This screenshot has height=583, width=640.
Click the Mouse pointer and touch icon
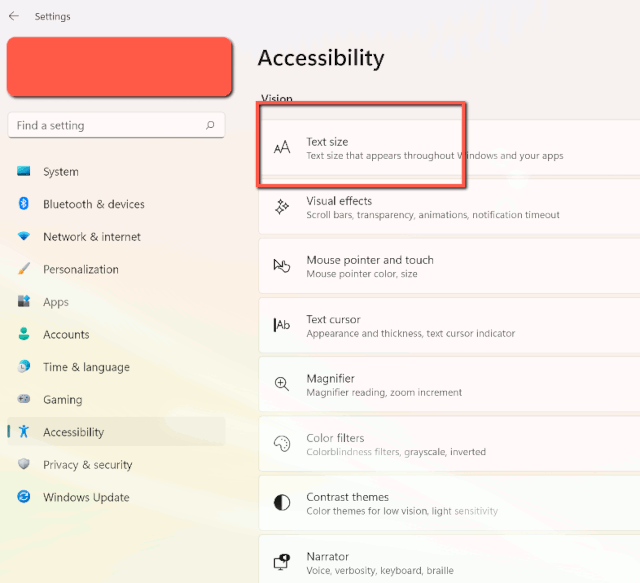point(282,266)
